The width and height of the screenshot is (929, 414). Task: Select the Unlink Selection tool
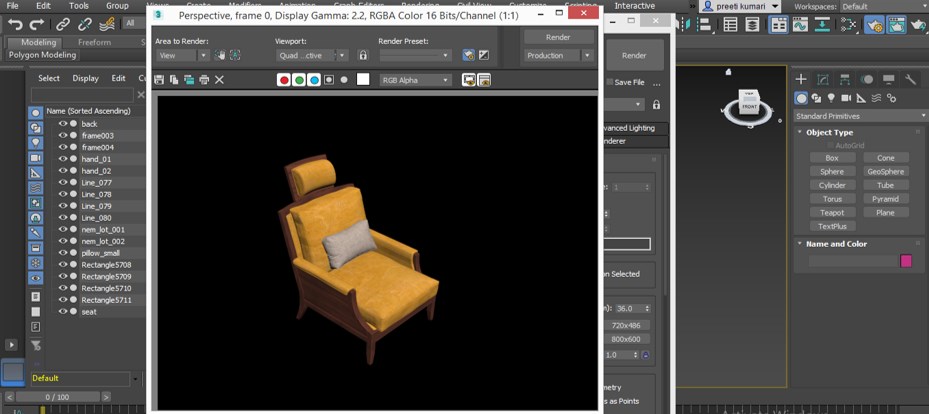point(85,24)
